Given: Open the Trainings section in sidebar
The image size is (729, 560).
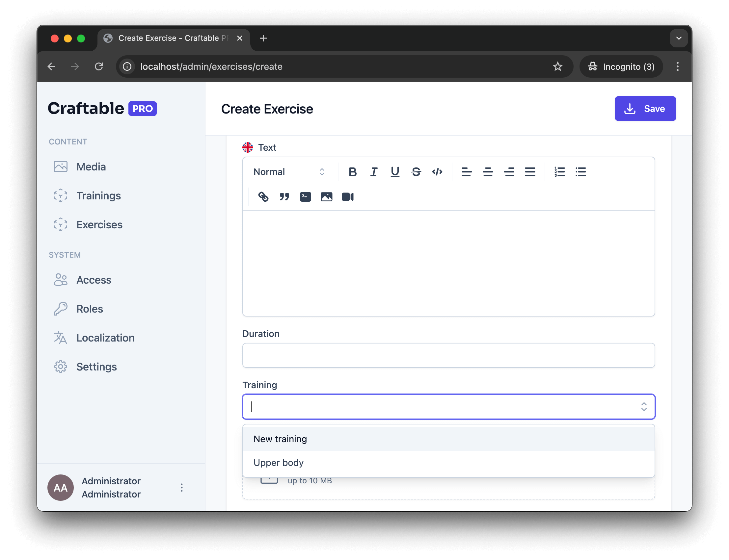Looking at the screenshot, I should (99, 195).
